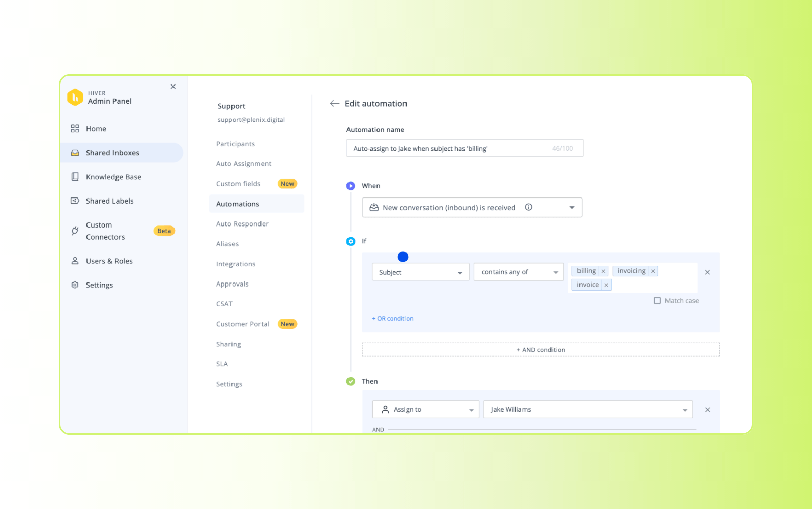The image size is (812, 509).
Task: Click the Settings gear icon in sidebar
Action: (x=75, y=285)
